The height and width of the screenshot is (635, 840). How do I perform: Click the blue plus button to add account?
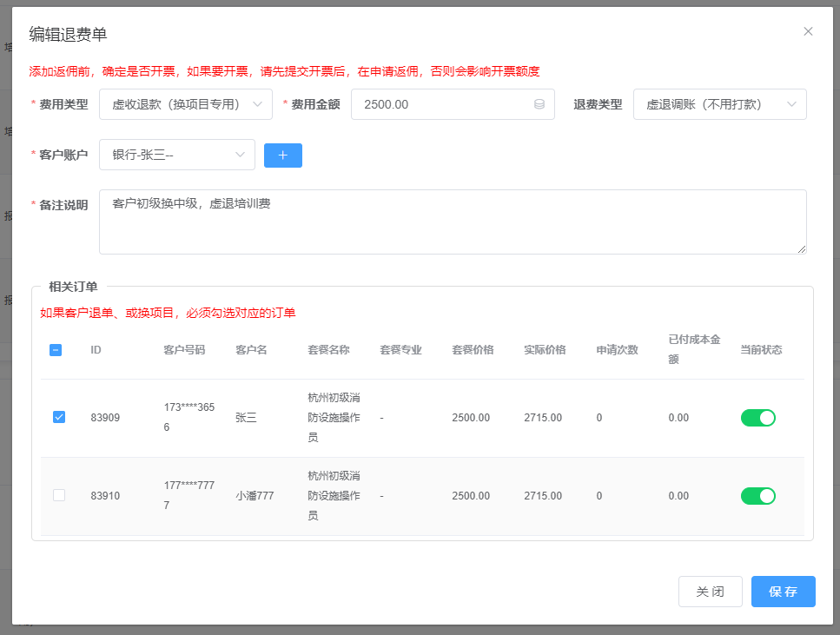[282, 155]
